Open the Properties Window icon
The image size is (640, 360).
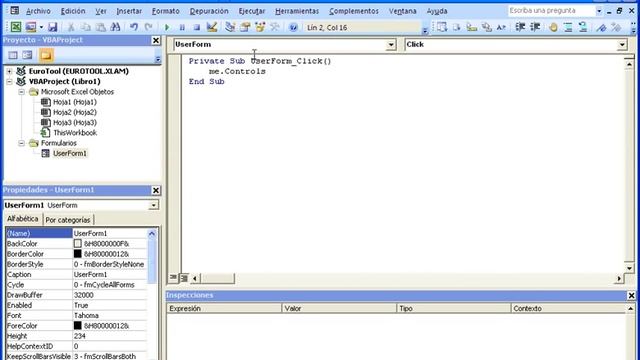tap(245, 27)
